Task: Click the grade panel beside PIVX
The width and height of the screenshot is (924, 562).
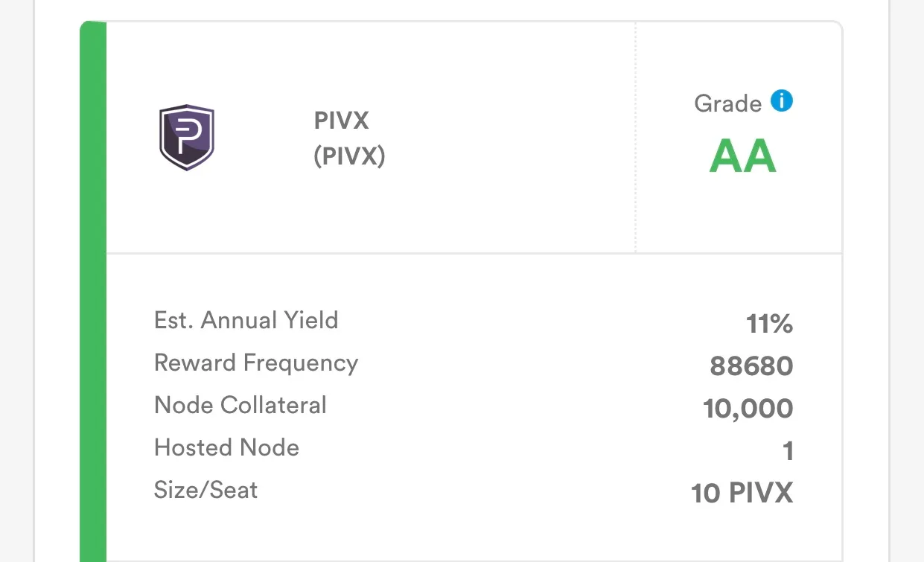Action: pos(739,138)
